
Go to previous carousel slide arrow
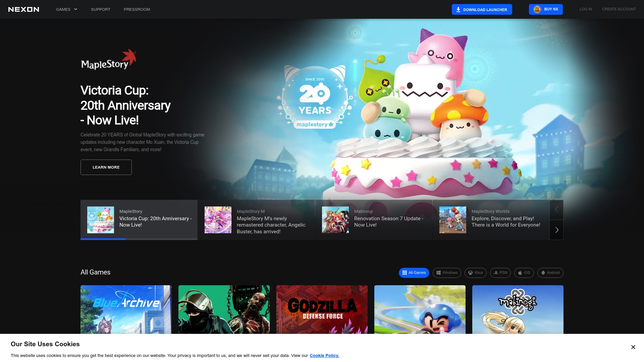point(556,209)
